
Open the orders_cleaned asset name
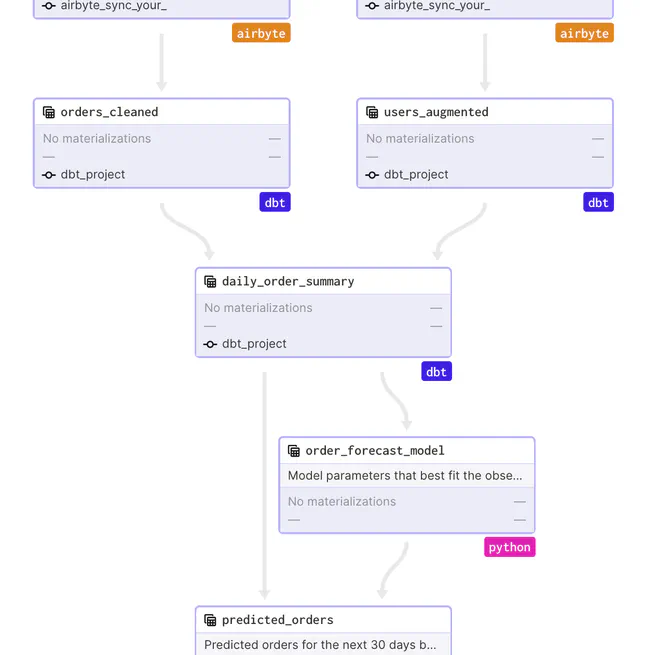click(109, 112)
